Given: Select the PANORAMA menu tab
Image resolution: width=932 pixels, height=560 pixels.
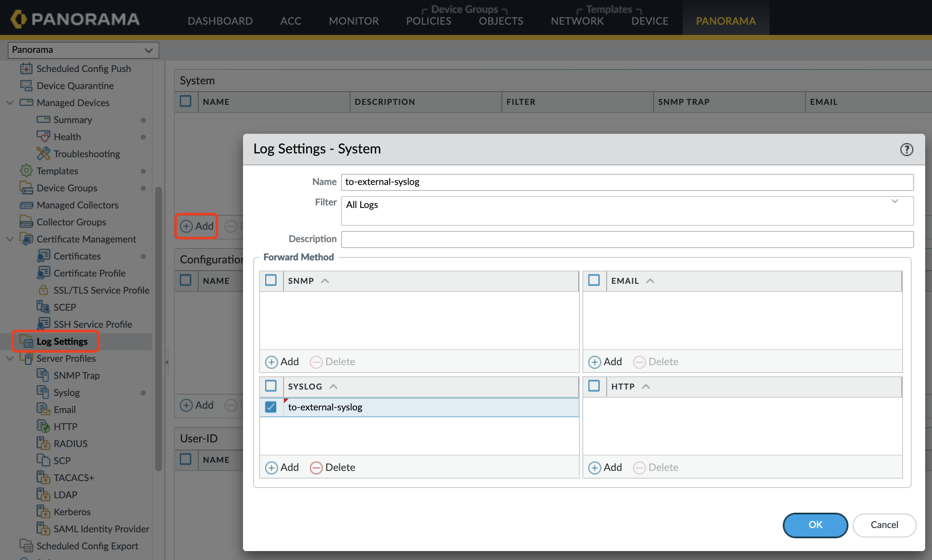Looking at the screenshot, I should (x=726, y=20).
